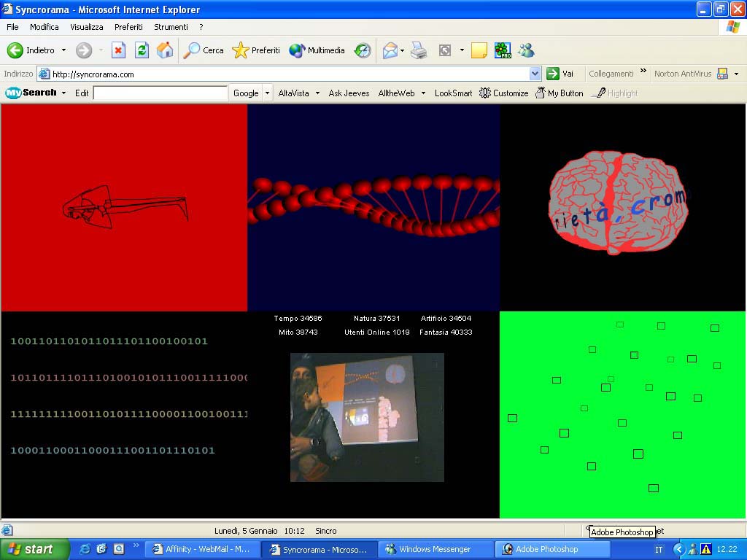Open the Preferiti favorites star button
The image size is (747, 560).
pos(256,50)
